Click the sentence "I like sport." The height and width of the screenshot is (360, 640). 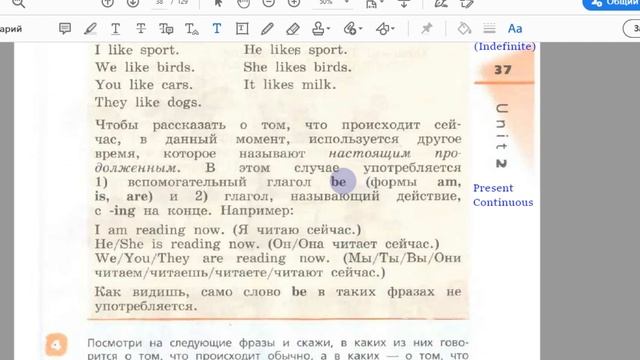(x=137, y=50)
